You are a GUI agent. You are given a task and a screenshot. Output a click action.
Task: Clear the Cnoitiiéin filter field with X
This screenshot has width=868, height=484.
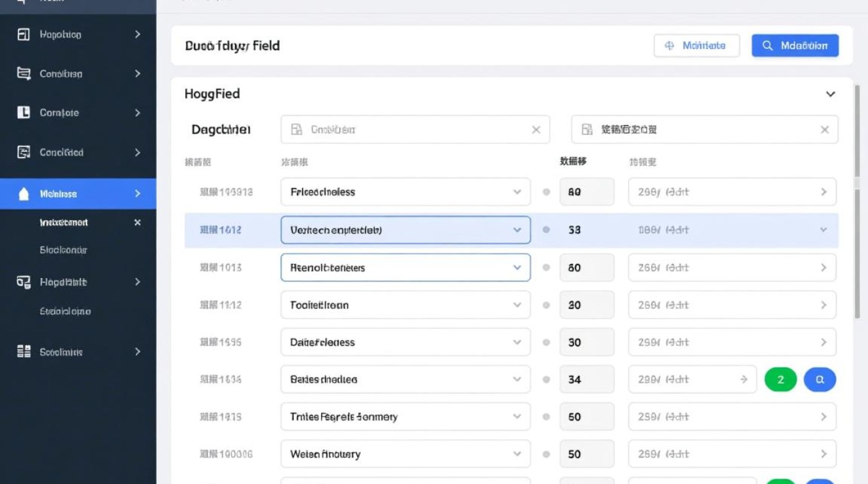tap(536, 130)
